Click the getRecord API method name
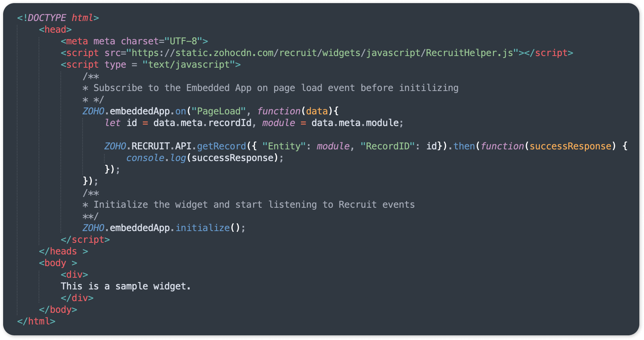Image resolution: width=644 pixels, height=340 pixels. click(222, 146)
